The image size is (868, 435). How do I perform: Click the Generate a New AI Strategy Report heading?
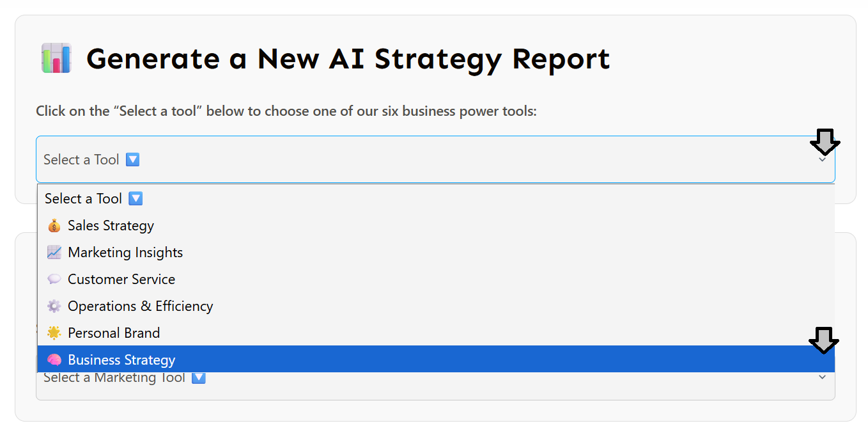pyautogui.click(x=348, y=58)
